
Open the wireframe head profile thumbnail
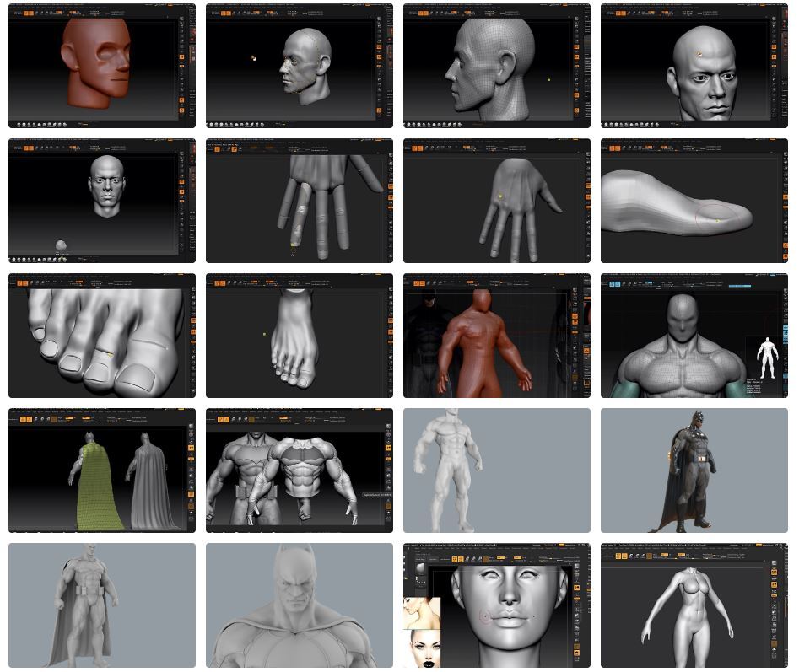coord(497,66)
